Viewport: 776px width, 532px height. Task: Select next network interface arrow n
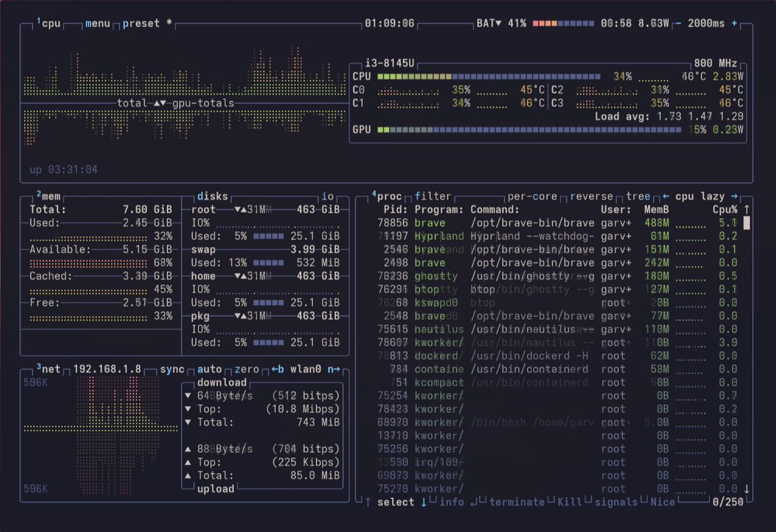coord(334,369)
